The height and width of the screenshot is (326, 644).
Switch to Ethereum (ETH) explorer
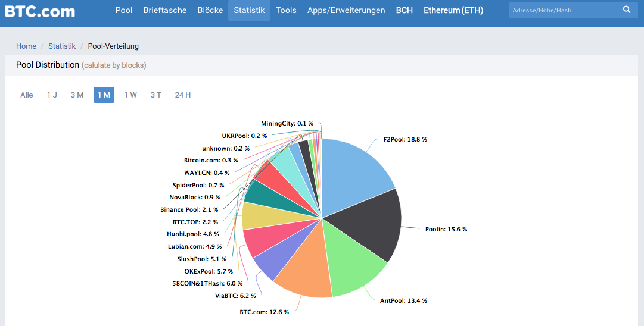tap(453, 10)
